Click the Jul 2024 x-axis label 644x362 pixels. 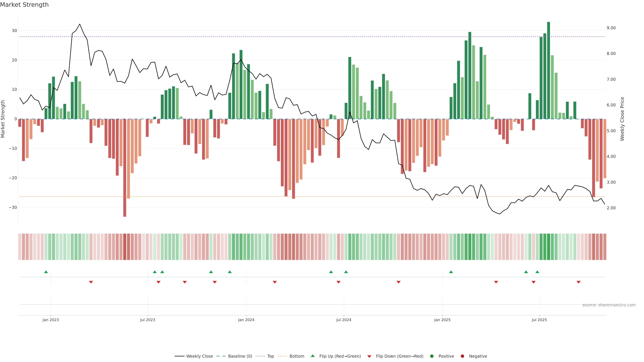pyautogui.click(x=343, y=320)
